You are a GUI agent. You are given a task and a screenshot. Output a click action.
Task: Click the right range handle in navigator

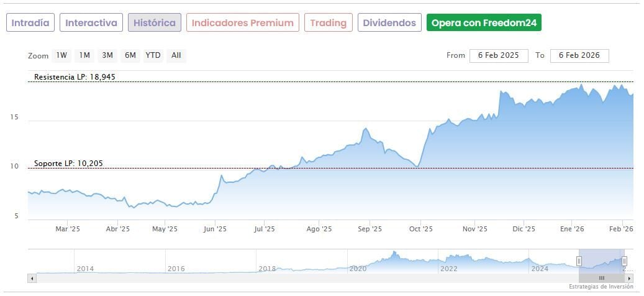[x=624, y=261]
